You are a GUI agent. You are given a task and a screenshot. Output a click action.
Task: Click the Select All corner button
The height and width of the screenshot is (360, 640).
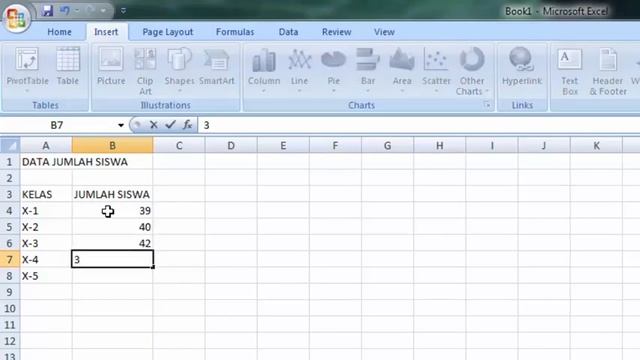tap(10, 145)
